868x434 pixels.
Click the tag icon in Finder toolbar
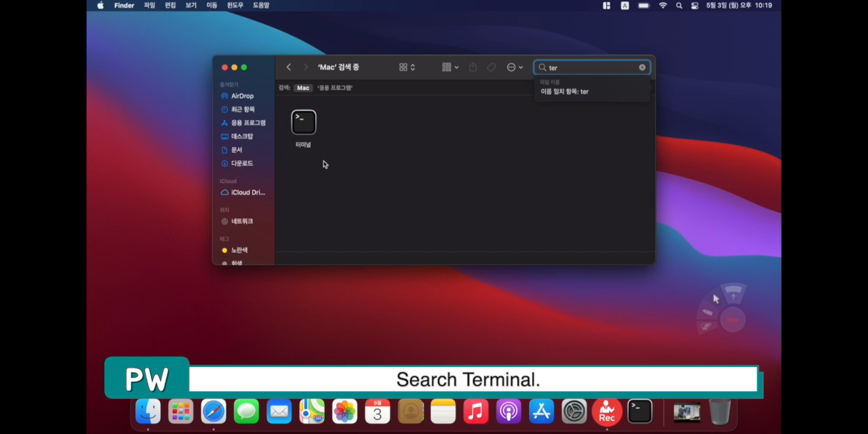[x=492, y=67]
